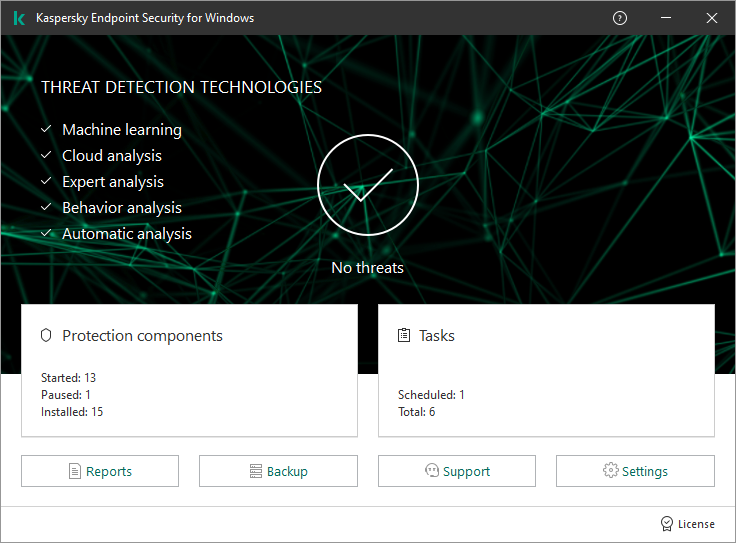Image resolution: width=736 pixels, height=543 pixels.
Task: Click the Settings gear icon
Action: click(610, 471)
